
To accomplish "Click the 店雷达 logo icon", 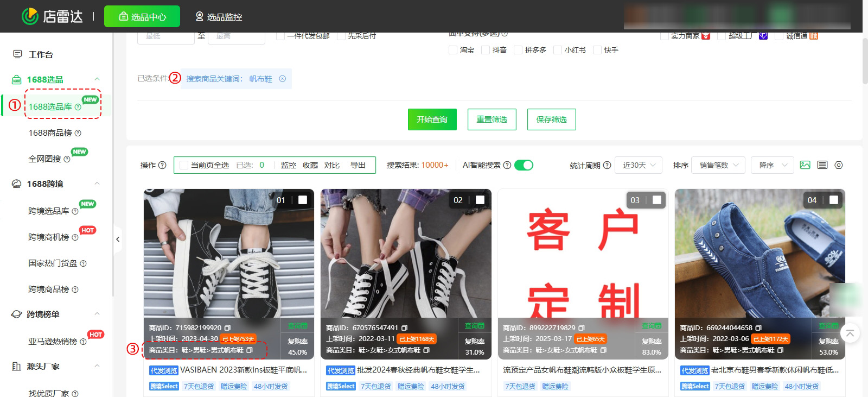I will 30,16.
